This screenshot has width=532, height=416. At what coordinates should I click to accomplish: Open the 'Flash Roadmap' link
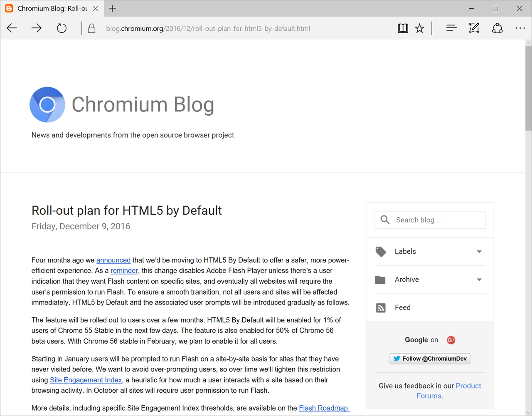[324, 408]
